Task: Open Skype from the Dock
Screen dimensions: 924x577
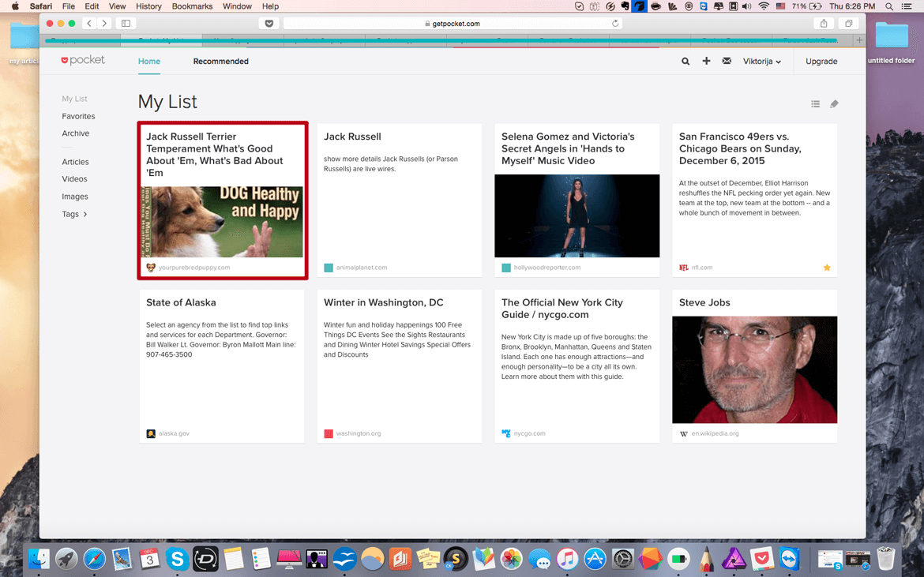Action: [x=177, y=558]
